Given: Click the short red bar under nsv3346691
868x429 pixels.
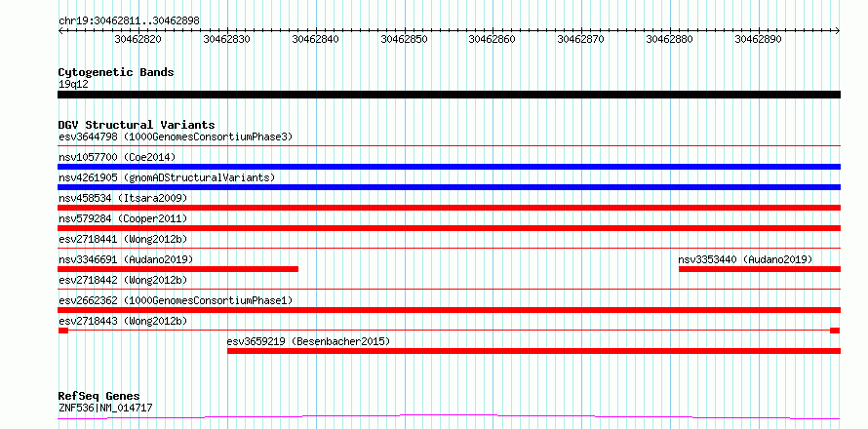Looking at the screenshot, I should (178, 269).
